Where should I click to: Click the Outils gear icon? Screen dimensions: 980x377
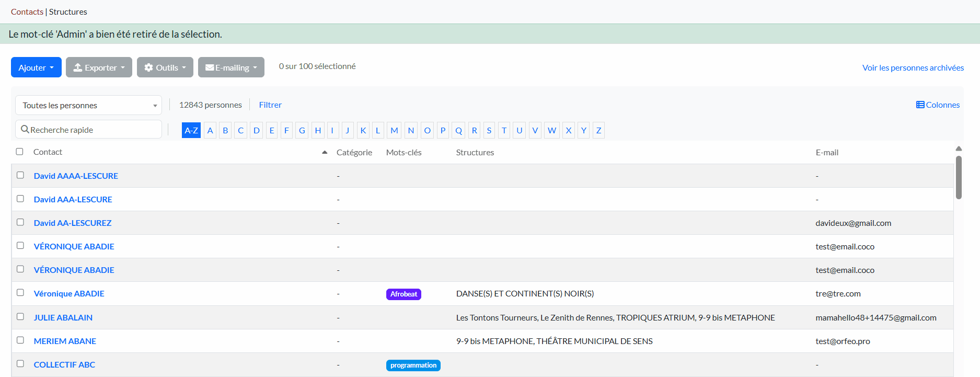[x=149, y=67]
